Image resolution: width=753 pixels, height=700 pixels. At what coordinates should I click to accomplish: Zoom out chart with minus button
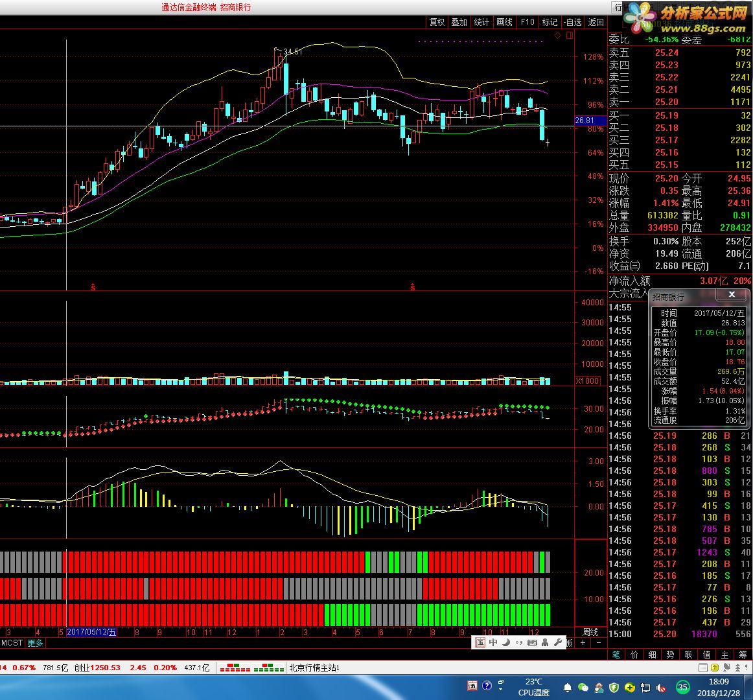click(598, 643)
